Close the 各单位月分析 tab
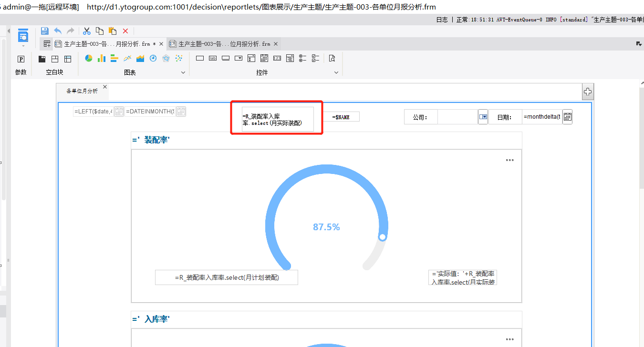This screenshot has height=347, width=644. [x=105, y=87]
